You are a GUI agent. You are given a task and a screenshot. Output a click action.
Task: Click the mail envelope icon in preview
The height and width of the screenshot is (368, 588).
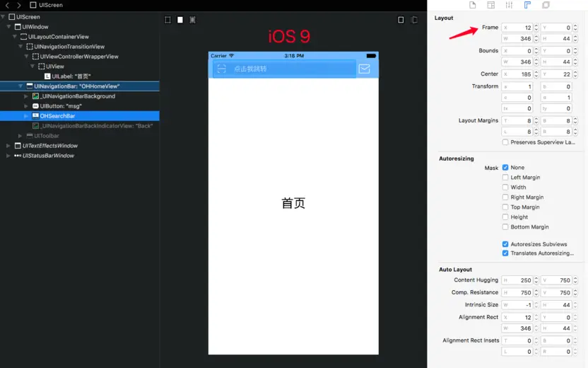pos(364,69)
